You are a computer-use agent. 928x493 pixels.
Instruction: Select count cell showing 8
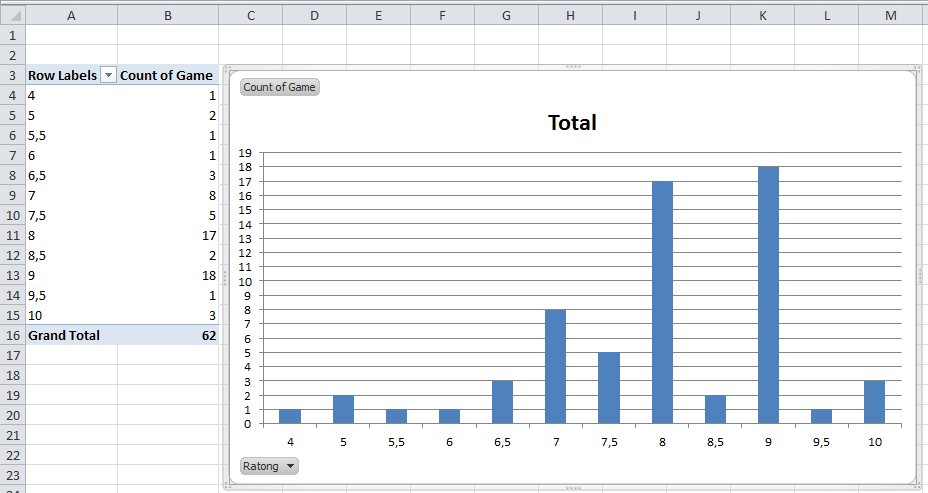click(x=168, y=195)
